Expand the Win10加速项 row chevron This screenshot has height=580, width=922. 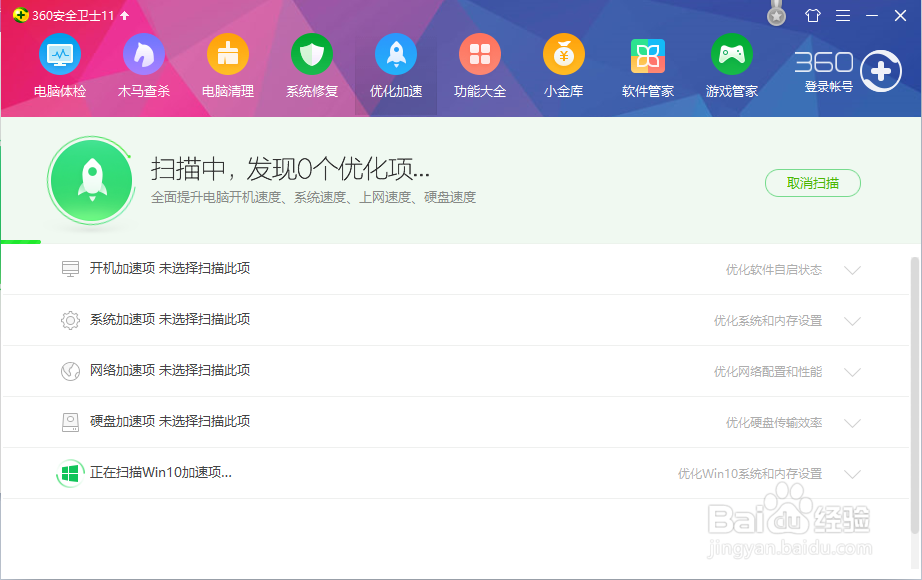click(x=853, y=474)
